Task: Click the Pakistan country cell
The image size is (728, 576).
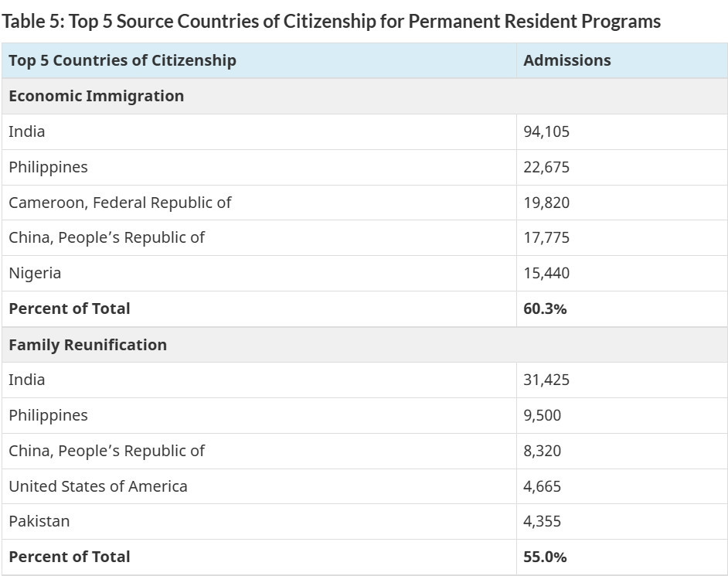Action: point(39,521)
